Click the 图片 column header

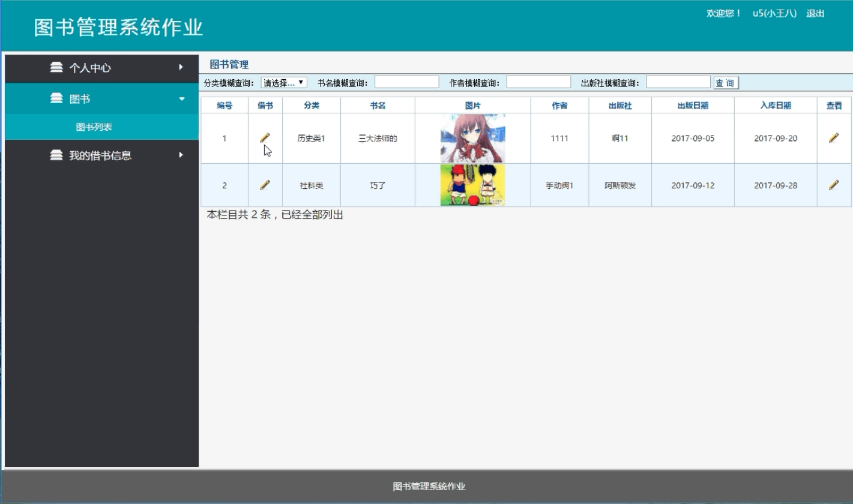pyautogui.click(x=473, y=106)
